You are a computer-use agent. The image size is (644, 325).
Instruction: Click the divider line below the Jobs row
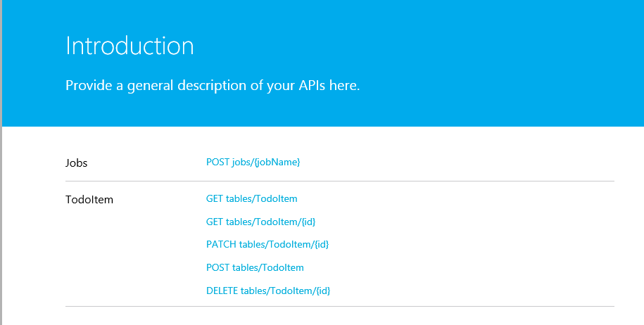(x=339, y=181)
